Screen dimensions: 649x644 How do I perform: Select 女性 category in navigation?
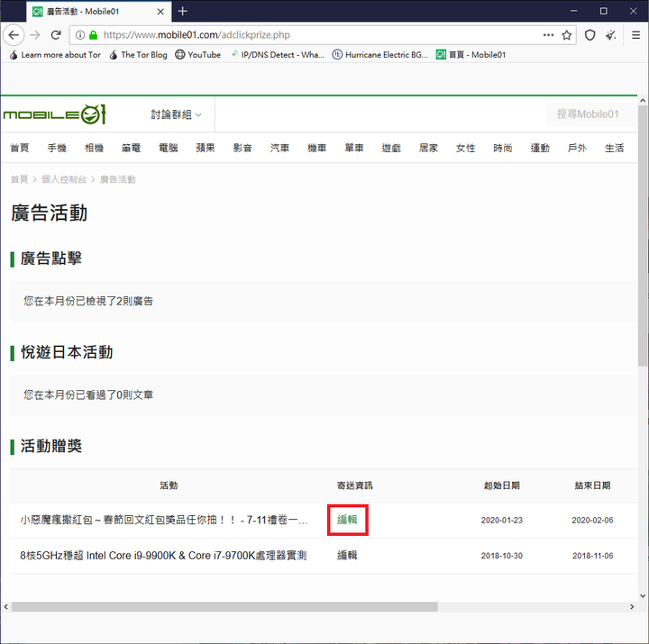coord(466,148)
